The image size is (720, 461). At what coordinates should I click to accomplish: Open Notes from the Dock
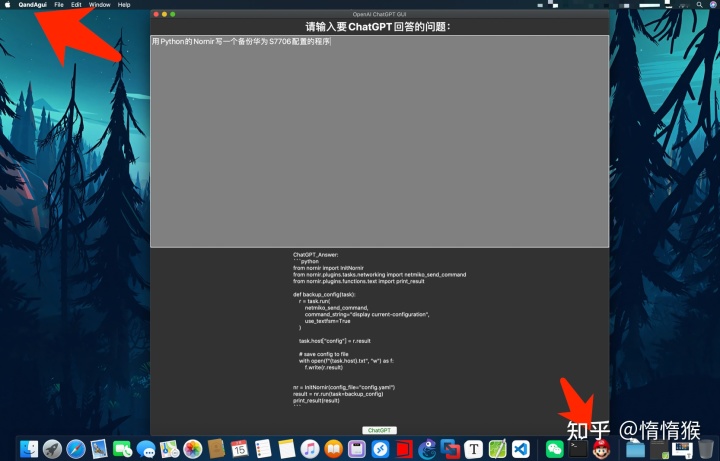coord(287,449)
